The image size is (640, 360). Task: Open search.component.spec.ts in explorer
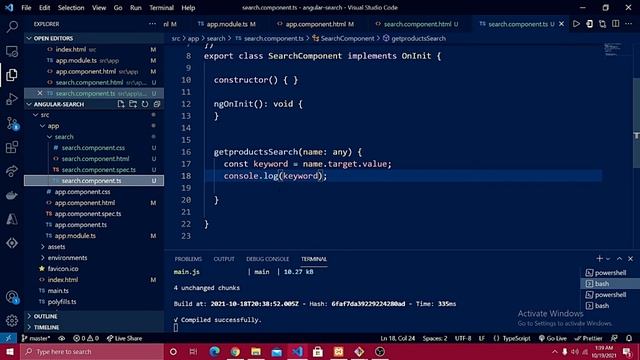pos(93,170)
